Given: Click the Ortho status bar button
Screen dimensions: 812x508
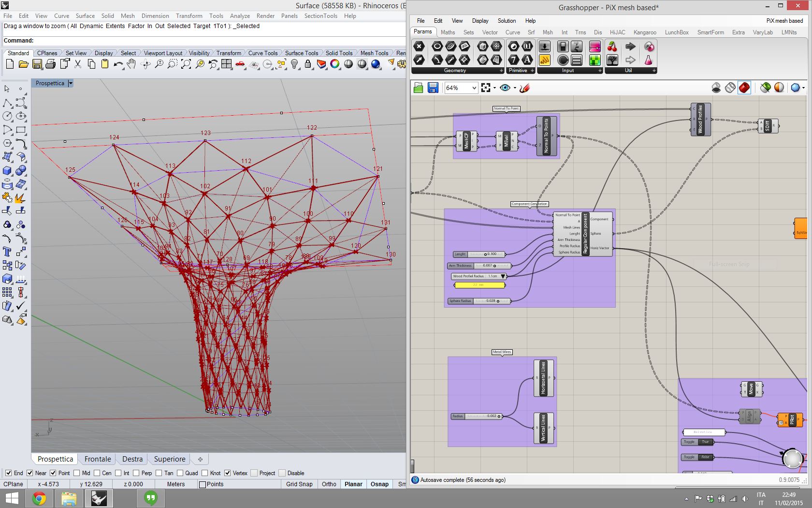Looking at the screenshot, I should click(x=329, y=484).
